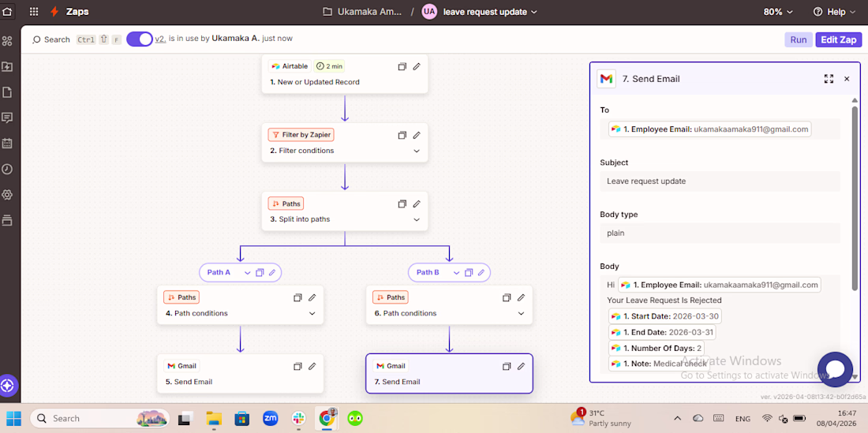
Task: Expand step 6 Path conditions chevron
Action: pyautogui.click(x=521, y=314)
